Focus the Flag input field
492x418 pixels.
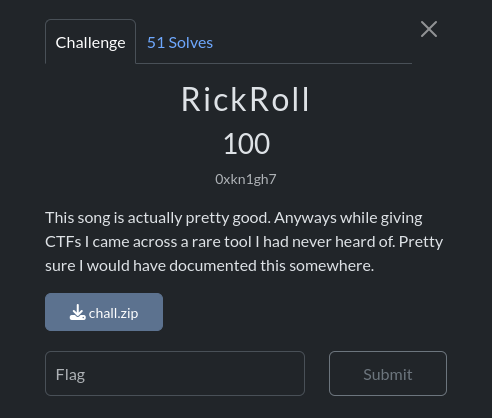(x=175, y=373)
